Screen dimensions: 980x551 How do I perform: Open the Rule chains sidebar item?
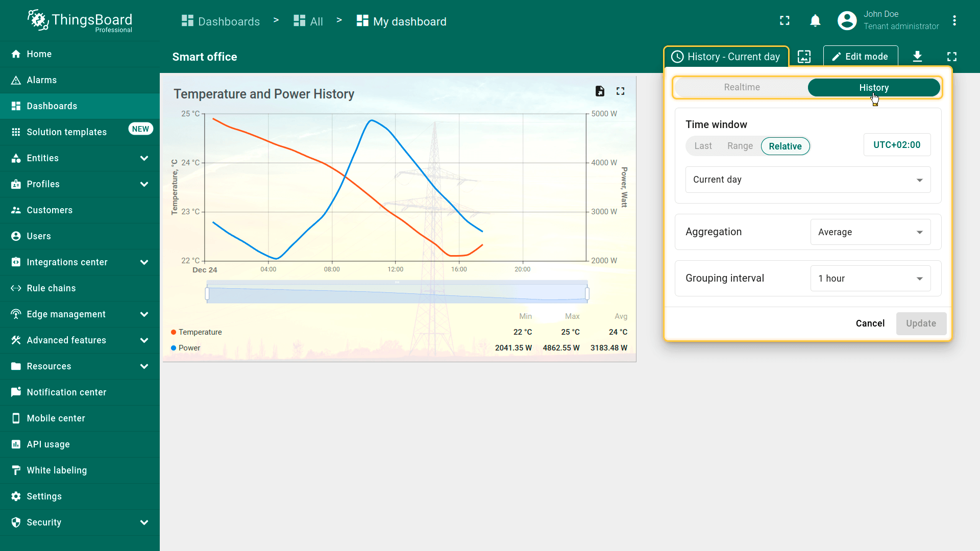[x=51, y=288]
